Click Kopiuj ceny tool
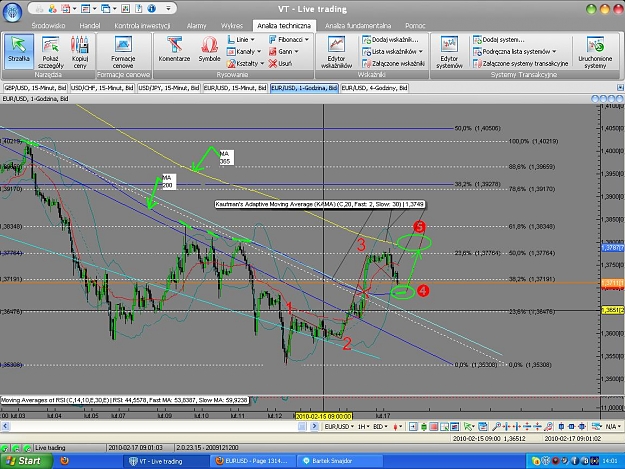 click(80, 52)
